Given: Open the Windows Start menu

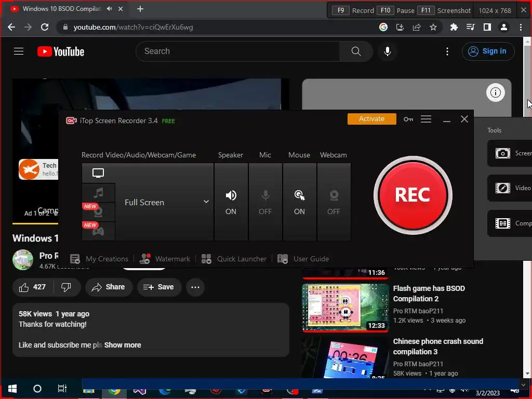Looking at the screenshot, I should point(12,389).
